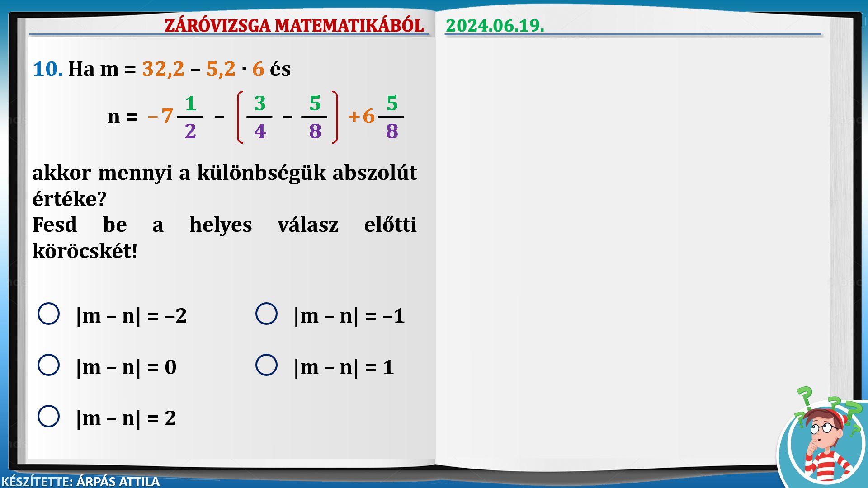Click the fraction 3/4 inside the brackets
This screenshot has height=488, width=868.
pyautogui.click(x=259, y=117)
